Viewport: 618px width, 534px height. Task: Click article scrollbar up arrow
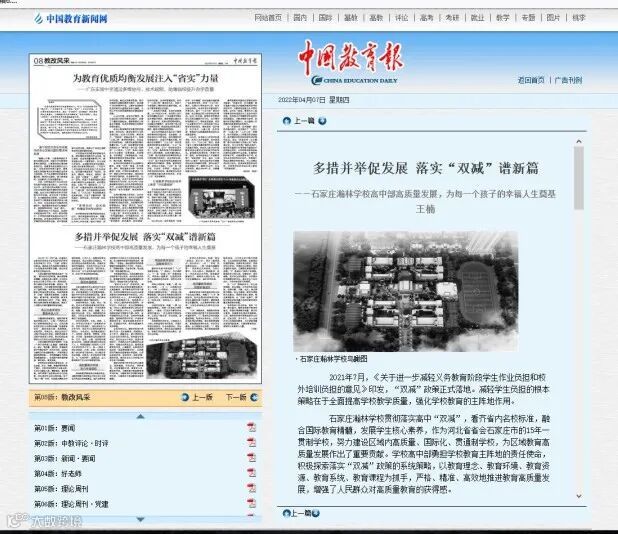coord(579,141)
